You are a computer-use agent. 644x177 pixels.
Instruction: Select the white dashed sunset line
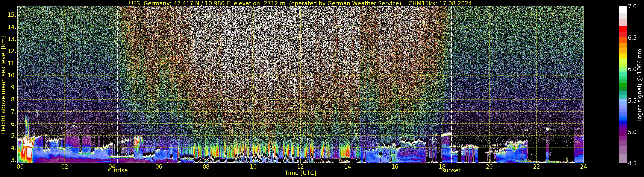452,85
